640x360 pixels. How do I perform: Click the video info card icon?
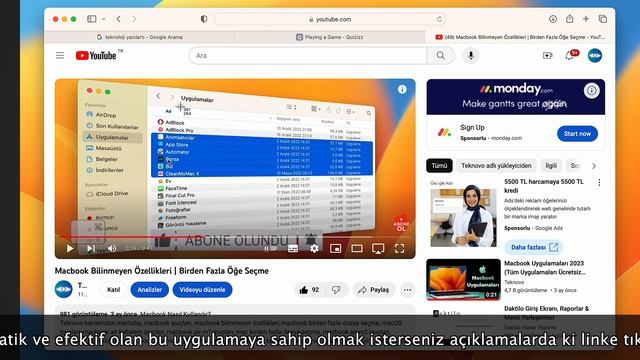click(x=402, y=89)
